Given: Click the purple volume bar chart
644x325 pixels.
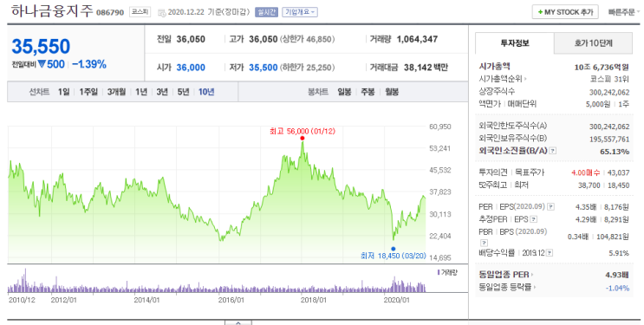Looking at the screenshot, I should tap(217, 282).
